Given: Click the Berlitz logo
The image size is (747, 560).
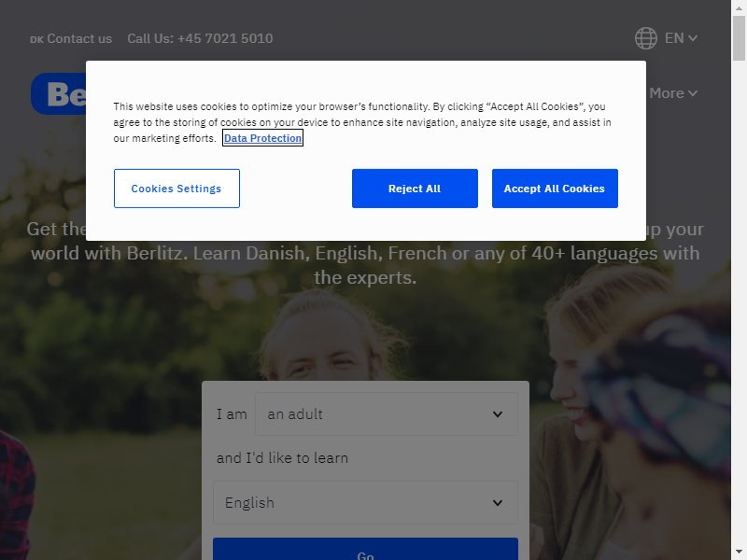Looking at the screenshot, I should click(x=58, y=94).
